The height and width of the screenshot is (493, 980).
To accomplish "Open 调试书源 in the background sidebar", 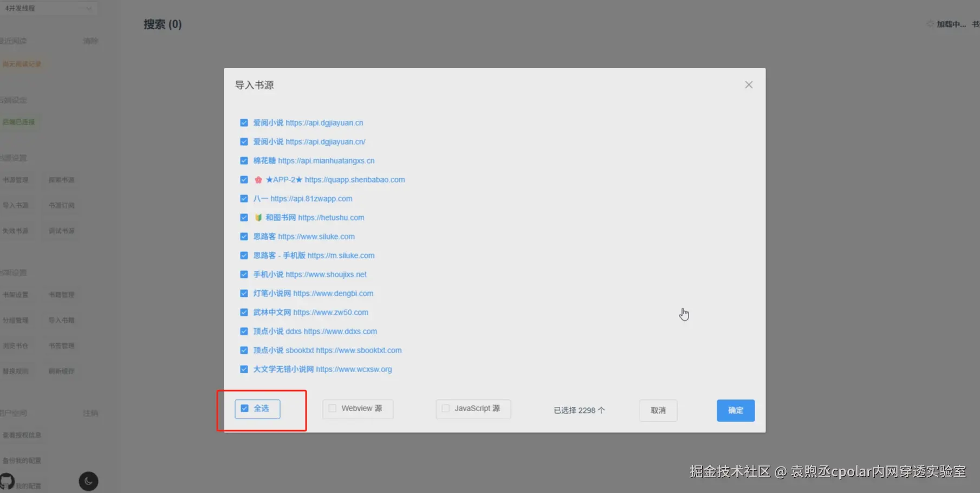I will 61,231.
